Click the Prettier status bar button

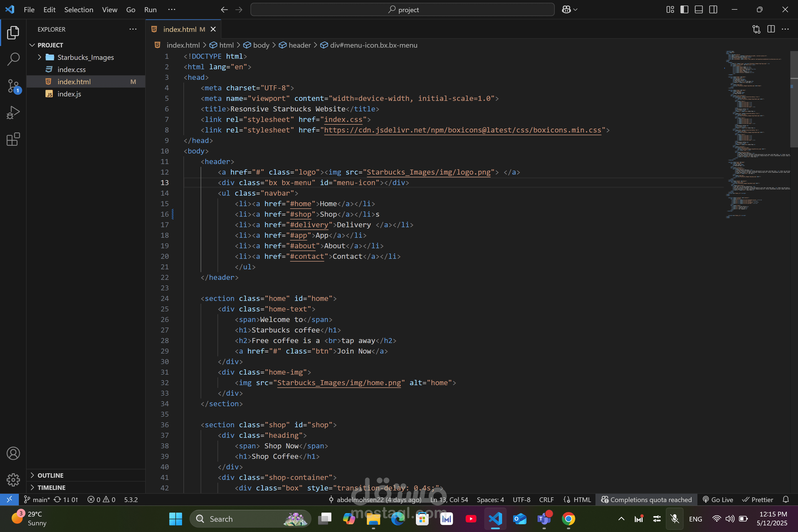758,499
